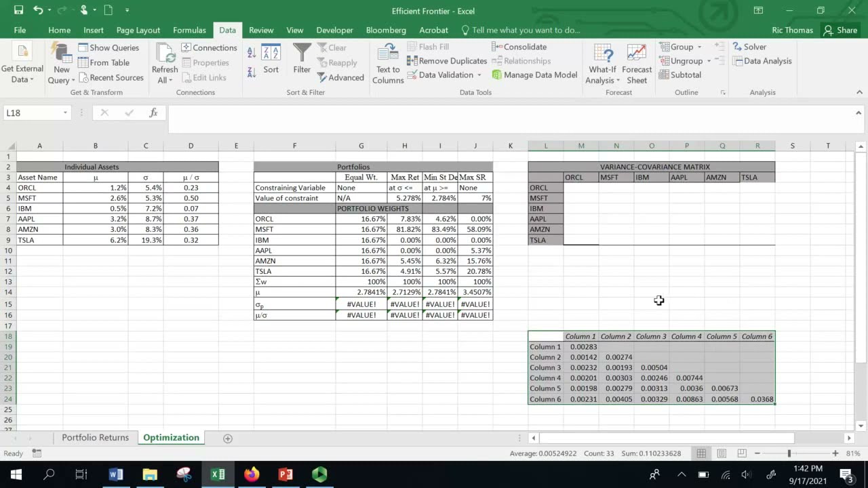Click the vertical scrollbar thumb
Viewport: 868px width, 488px height.
861,258
